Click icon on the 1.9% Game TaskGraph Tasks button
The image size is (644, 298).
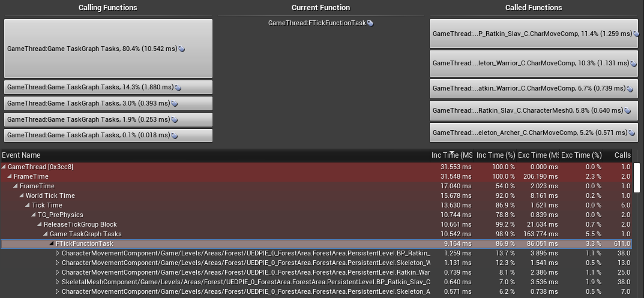[174, 120]
